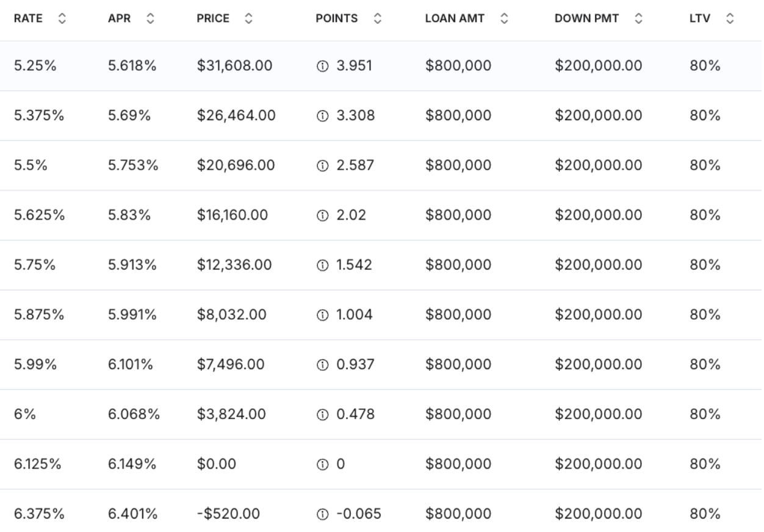The height and width of the screenshot is (532, 764).
Task: Show info for 1.542 points
Action: click(x=321, y=265)
